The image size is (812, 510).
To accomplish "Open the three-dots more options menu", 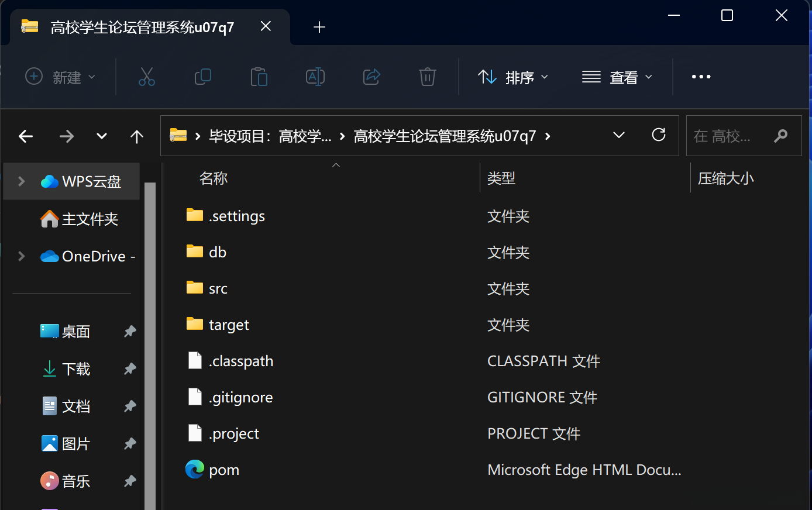I will tap(701, 77).
